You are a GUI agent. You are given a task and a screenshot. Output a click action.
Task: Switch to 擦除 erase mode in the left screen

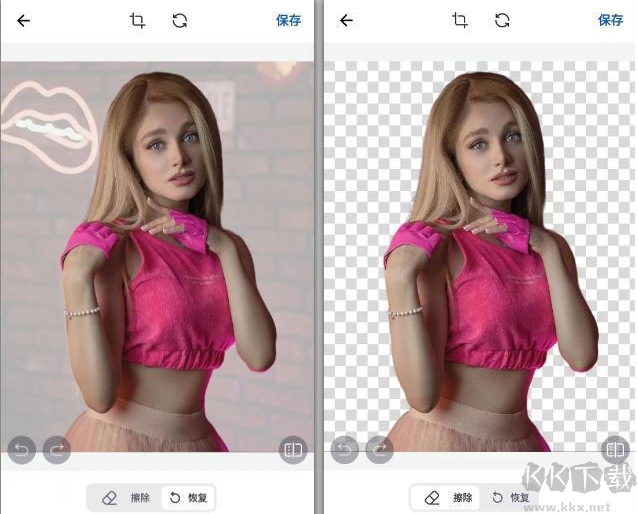[125, 497]
